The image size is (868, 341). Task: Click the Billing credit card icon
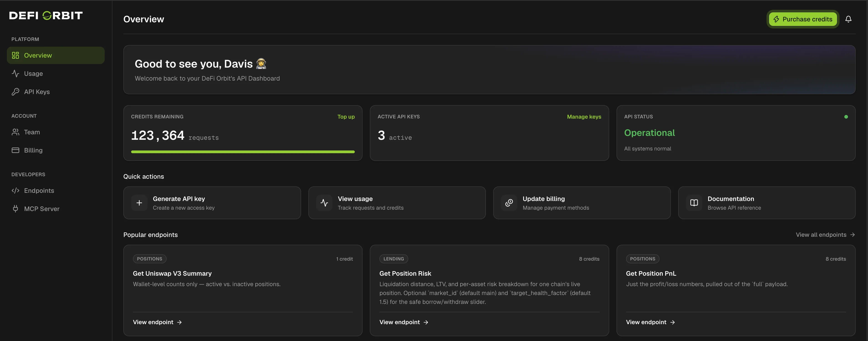coord(15,150)
